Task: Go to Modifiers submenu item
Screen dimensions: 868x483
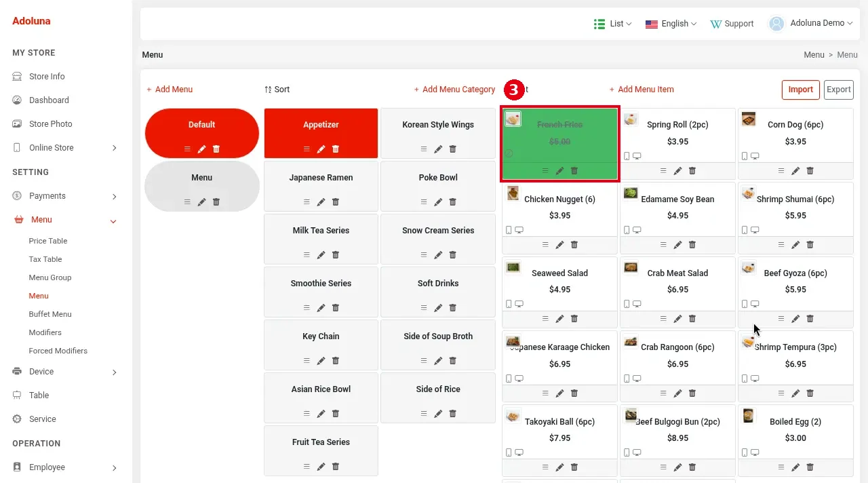Action: point(45,332)
